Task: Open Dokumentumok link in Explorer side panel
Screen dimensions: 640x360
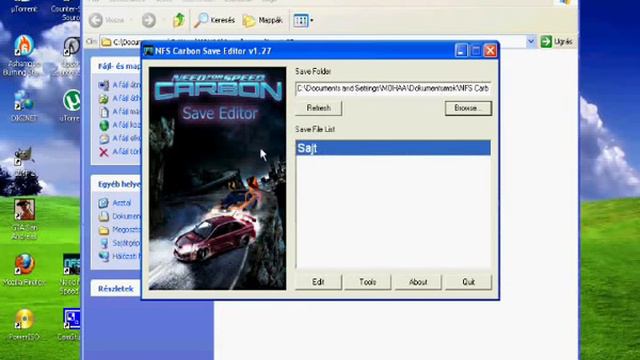Action: point(120,216)
